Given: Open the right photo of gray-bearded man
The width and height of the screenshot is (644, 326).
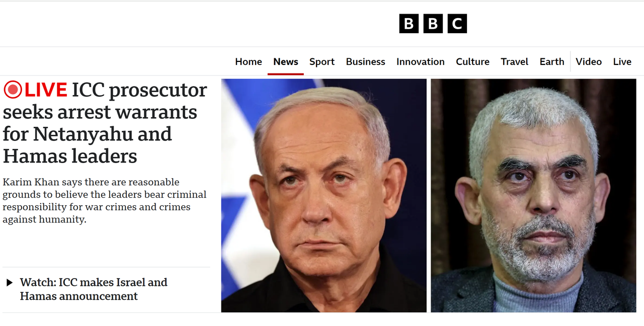Looking at the screenshot, I should 533,195.
